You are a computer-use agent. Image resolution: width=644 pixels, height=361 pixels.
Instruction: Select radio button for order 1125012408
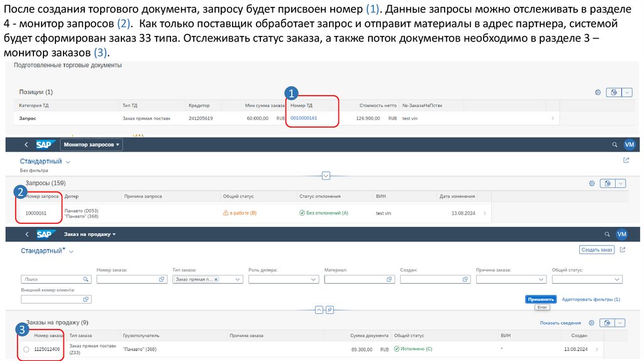[26, 350]
